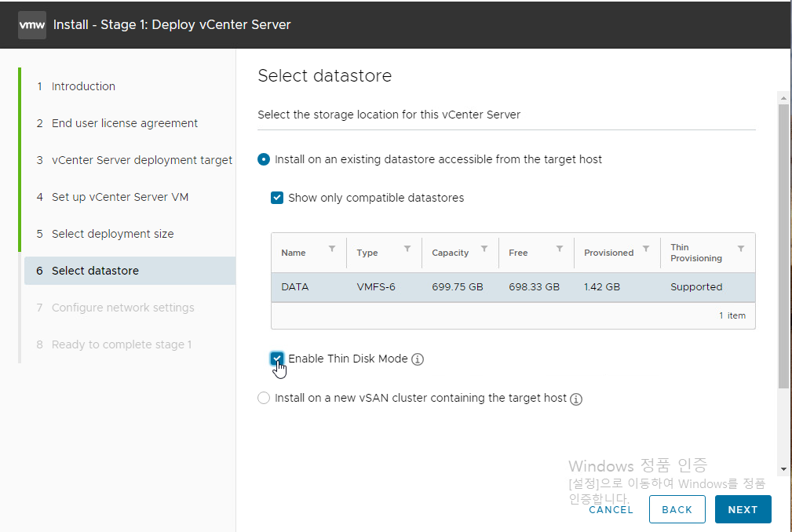Select Install on a new vSAN cluster radio

264,398
